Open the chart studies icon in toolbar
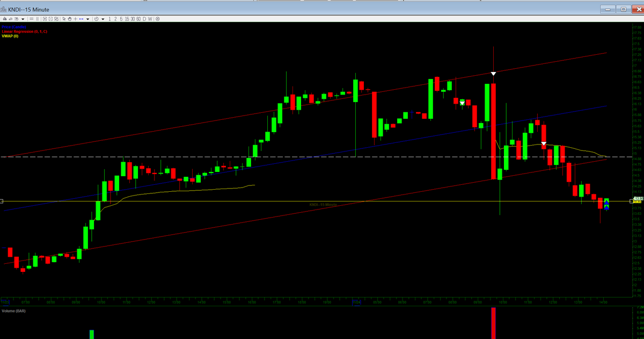644x339 pixels. click(5, 19)
